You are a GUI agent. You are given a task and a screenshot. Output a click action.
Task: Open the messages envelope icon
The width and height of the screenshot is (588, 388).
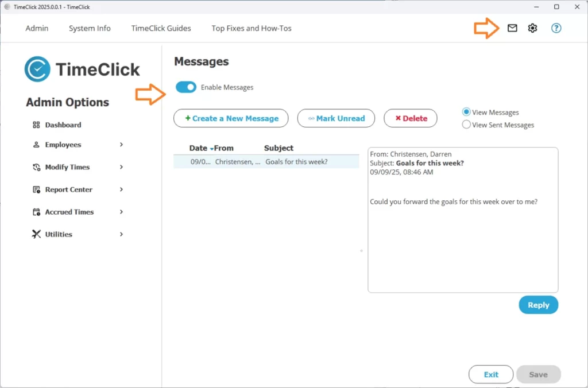click(512, 28)
